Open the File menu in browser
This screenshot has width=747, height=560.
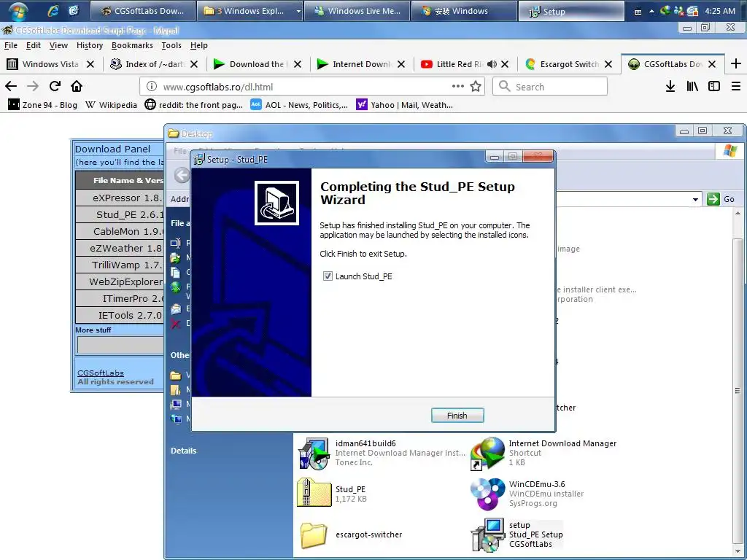pyautogui.click(x=10, y=45)
